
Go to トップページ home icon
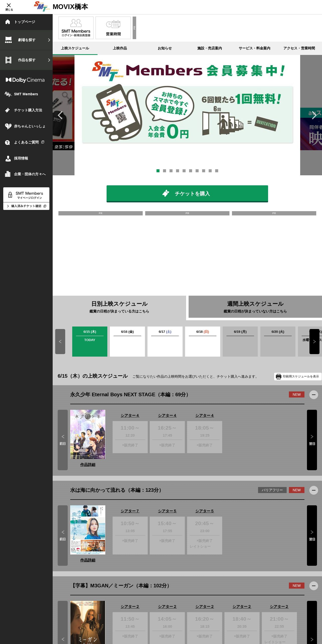(26, 22)
